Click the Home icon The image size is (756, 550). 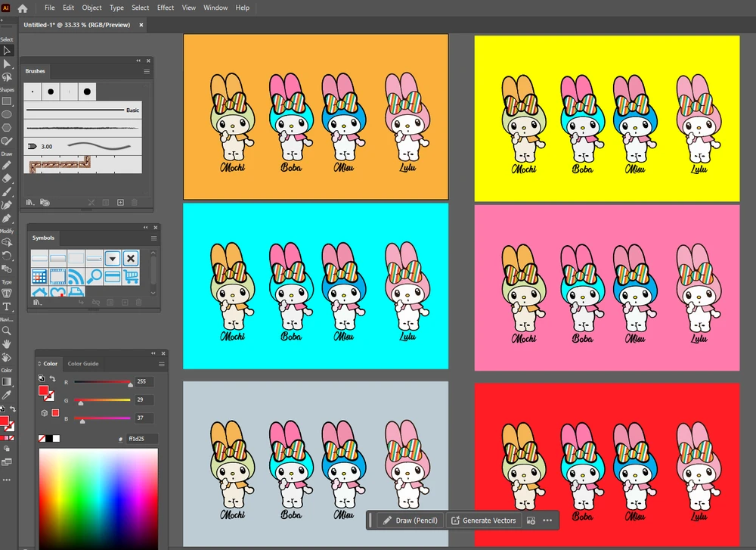(23, 8)
